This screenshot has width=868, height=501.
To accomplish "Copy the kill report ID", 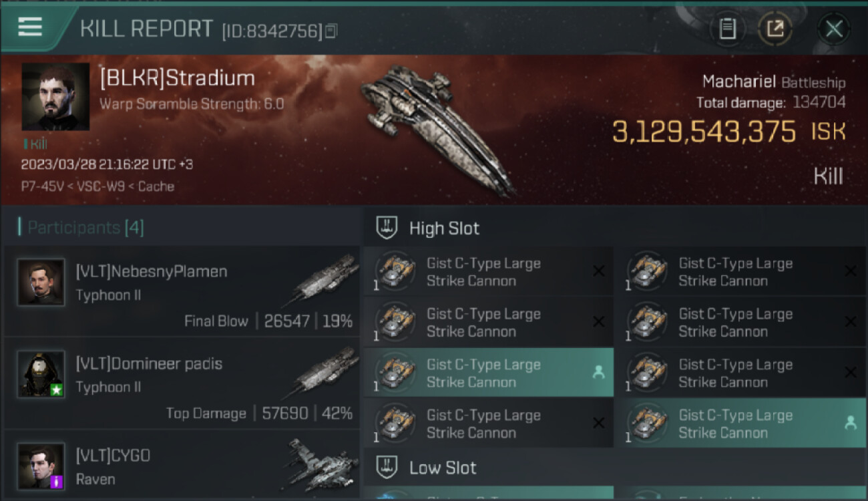I will [331, 31].
